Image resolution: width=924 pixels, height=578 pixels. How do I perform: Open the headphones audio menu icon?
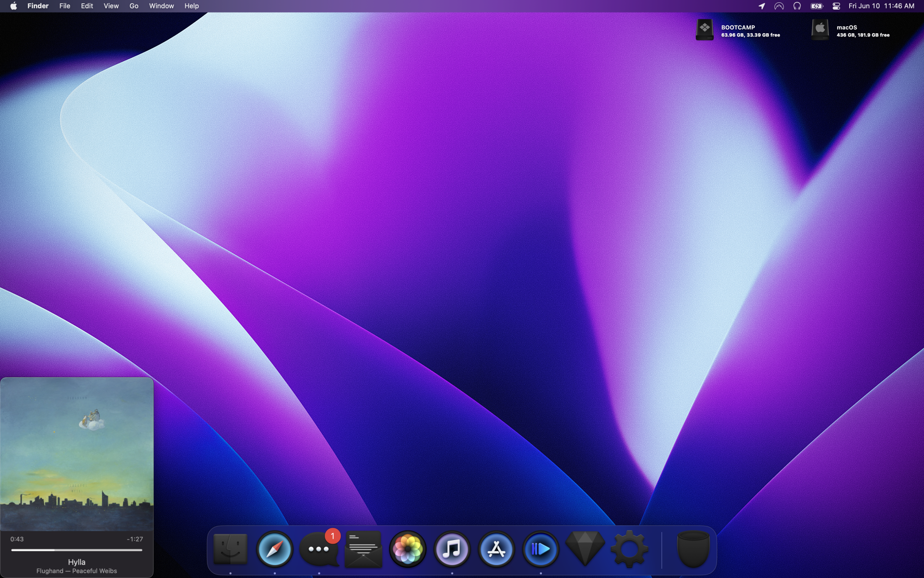(797, 6)
